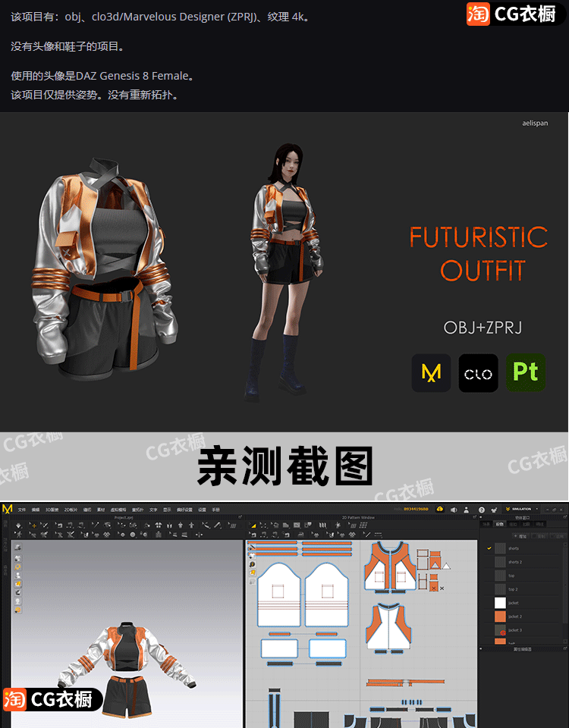Select the yellow plus Select/Move tool

coord(34,525)
